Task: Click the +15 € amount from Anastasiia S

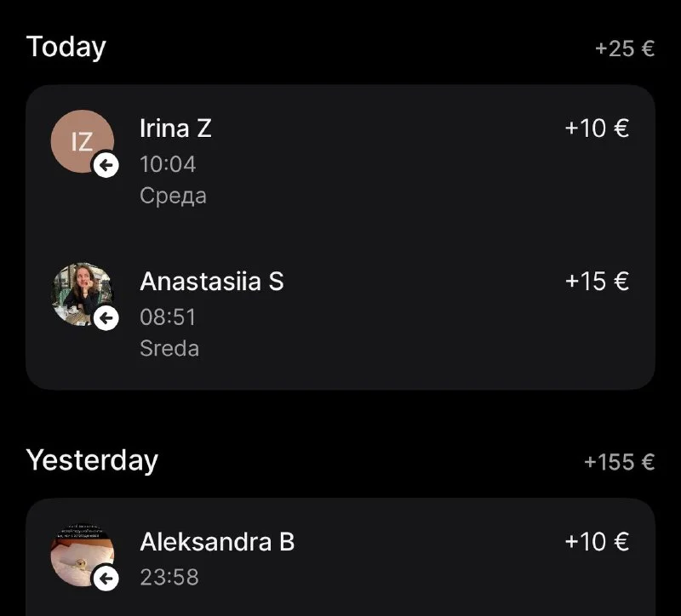Action: pos(597,282)
